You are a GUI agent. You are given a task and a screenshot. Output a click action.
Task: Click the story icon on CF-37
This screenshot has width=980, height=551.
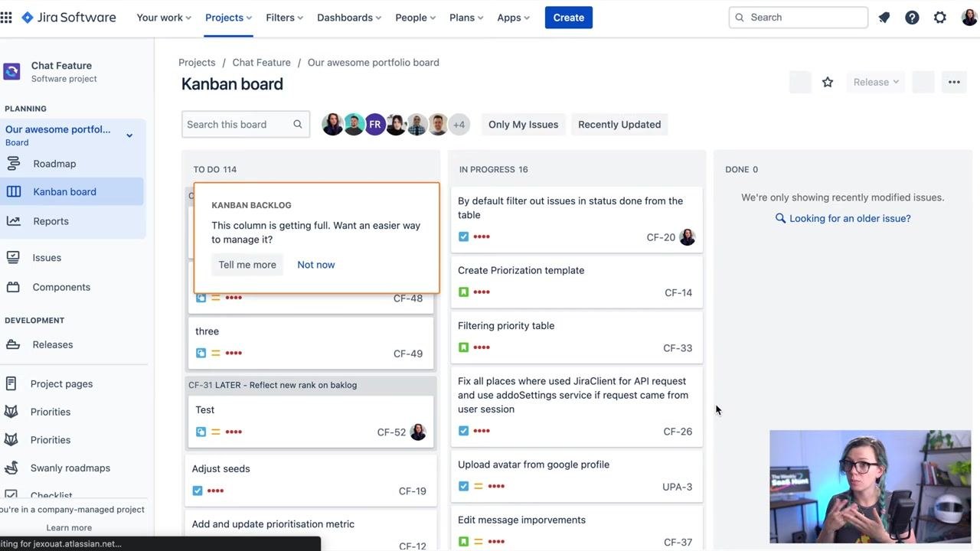tap(463, 542)
